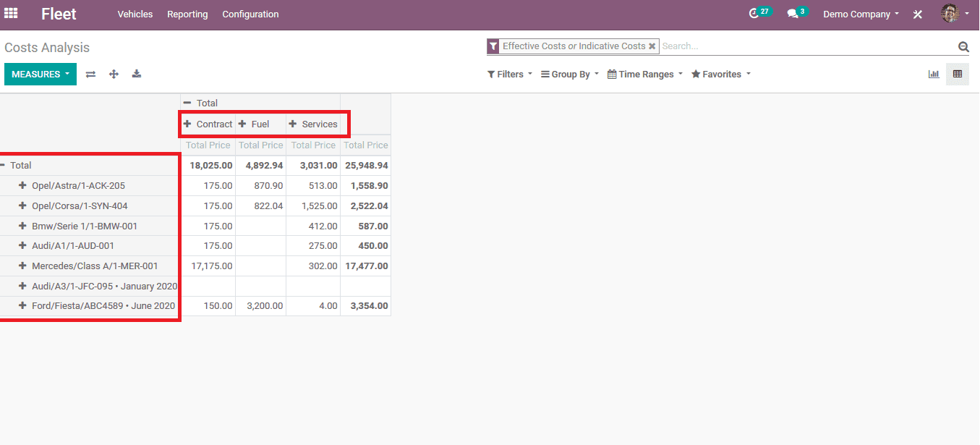Click the 1,525.00 services cell
980x445 pixels.
313,206
